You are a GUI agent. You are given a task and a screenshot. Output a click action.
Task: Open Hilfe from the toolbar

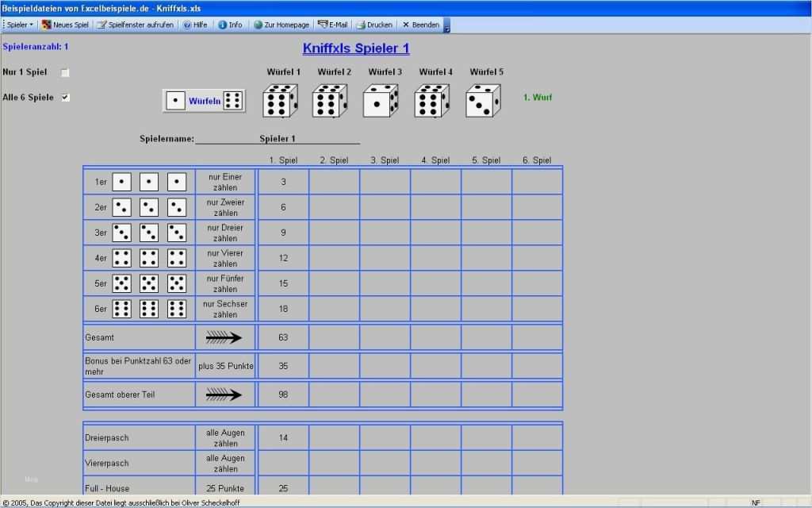click(x=195, y=25)
